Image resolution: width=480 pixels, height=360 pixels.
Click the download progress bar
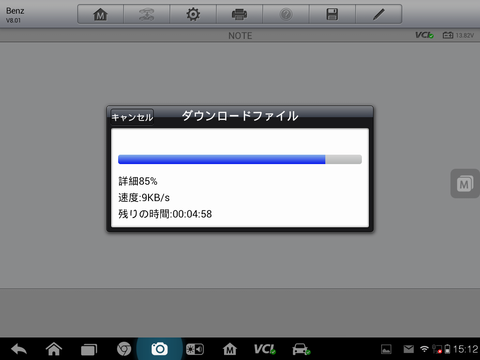click(x=240, y=159)
